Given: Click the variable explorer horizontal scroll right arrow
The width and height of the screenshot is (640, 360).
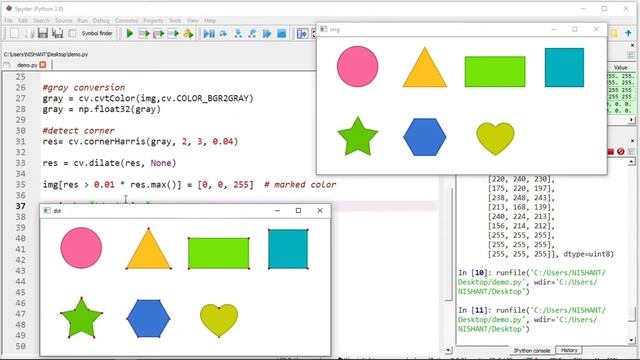Looking at the screenshot, I should click(632, 120).
